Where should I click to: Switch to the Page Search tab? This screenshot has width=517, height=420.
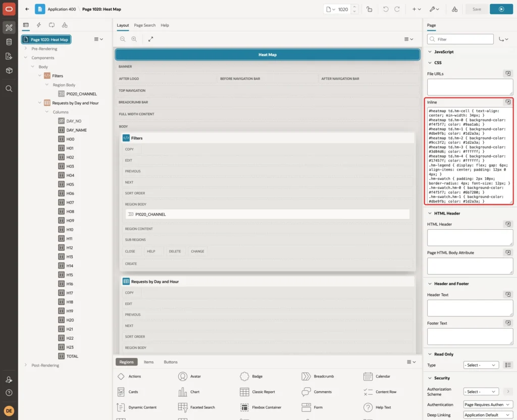click(144, 25)
